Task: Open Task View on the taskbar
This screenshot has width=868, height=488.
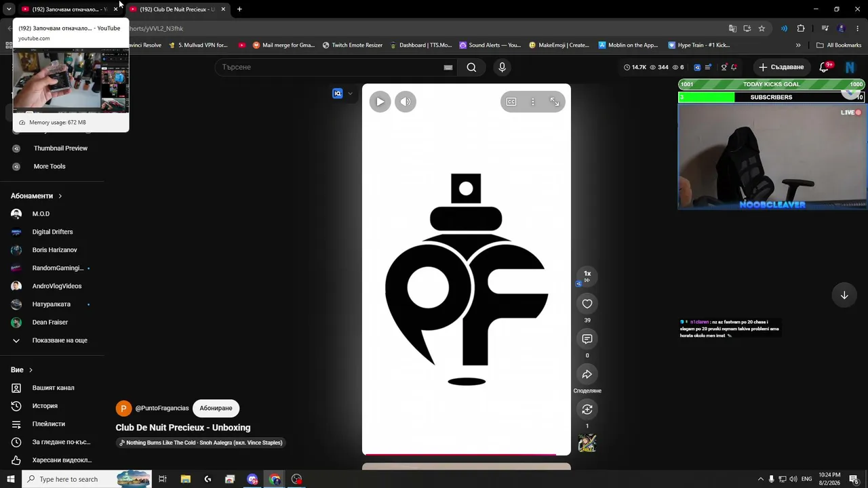Action: tap(163, 479)
